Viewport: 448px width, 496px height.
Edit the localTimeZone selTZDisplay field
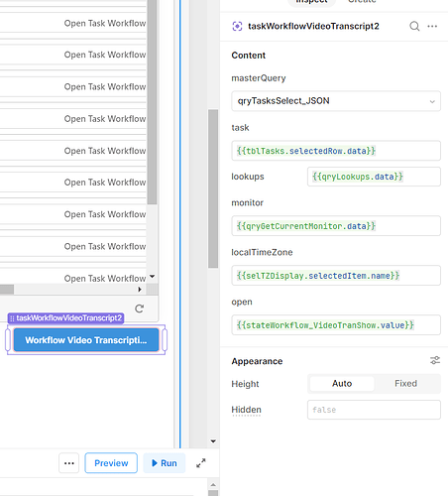click(336, 276)
